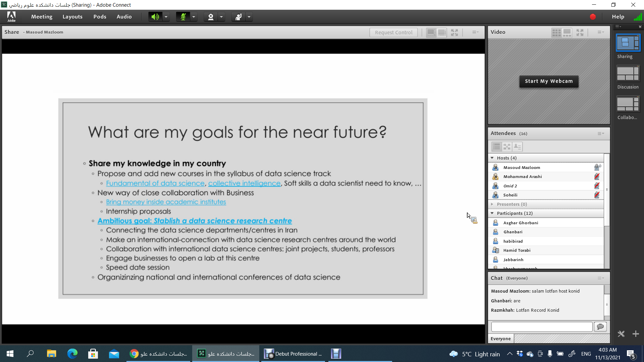Screen dimensions: 644x362
Task: Toggle the microphone mute button
Action: [x=183, y=17]
